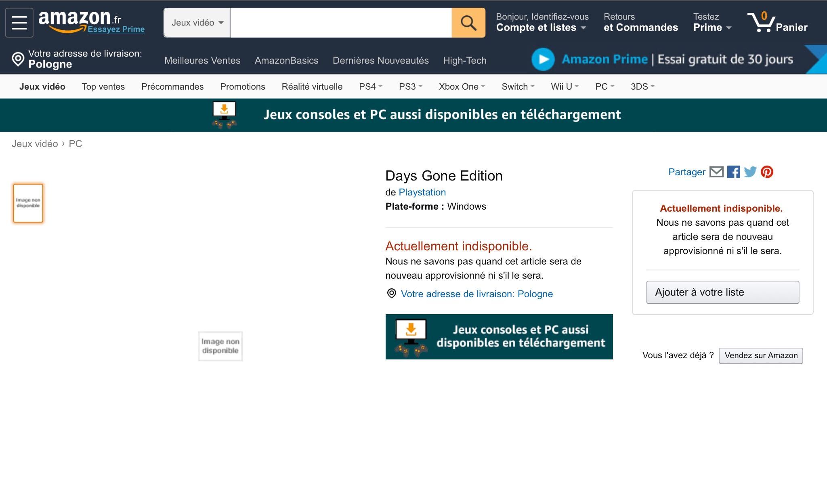Select Top ventes in the navigation
This screenshot has width=827, height=504.
pyautogui.click(x=103, y=86)
